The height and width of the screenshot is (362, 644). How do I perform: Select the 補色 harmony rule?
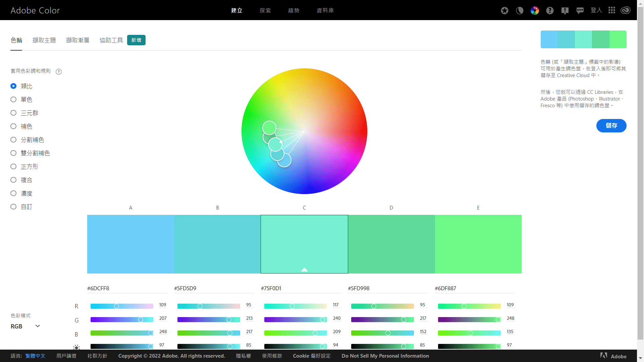21,126
